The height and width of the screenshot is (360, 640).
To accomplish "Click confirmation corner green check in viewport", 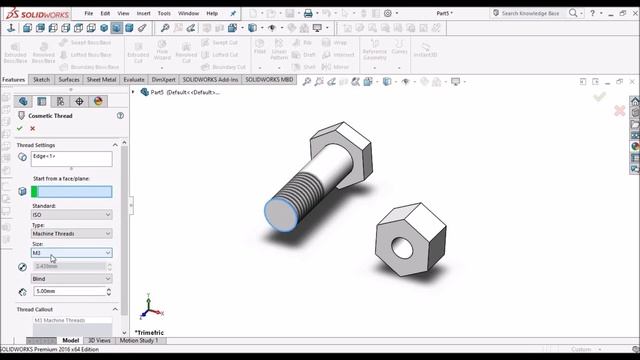I will pyautogui.click(x=600, y=97).
